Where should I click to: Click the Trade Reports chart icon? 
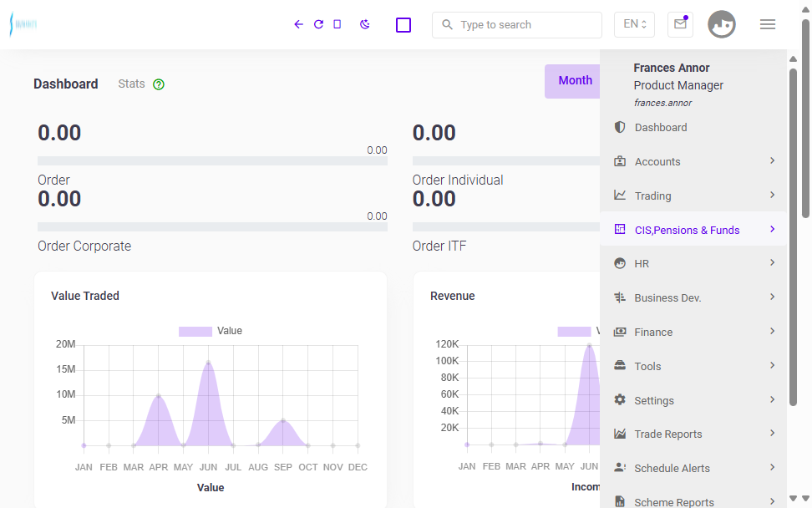(x=619, y=434)
